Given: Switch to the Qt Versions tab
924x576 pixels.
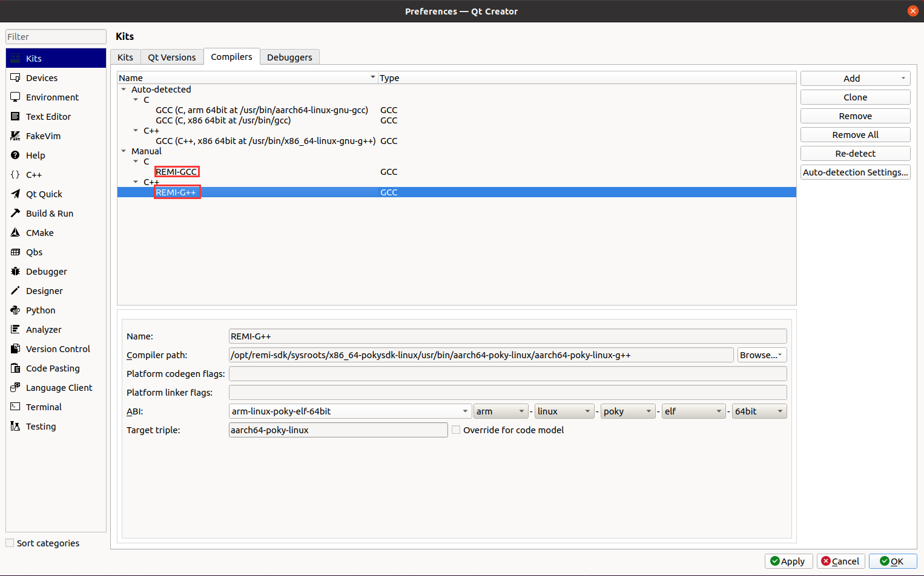Looking at the screenshot, I should coord(172,57).
